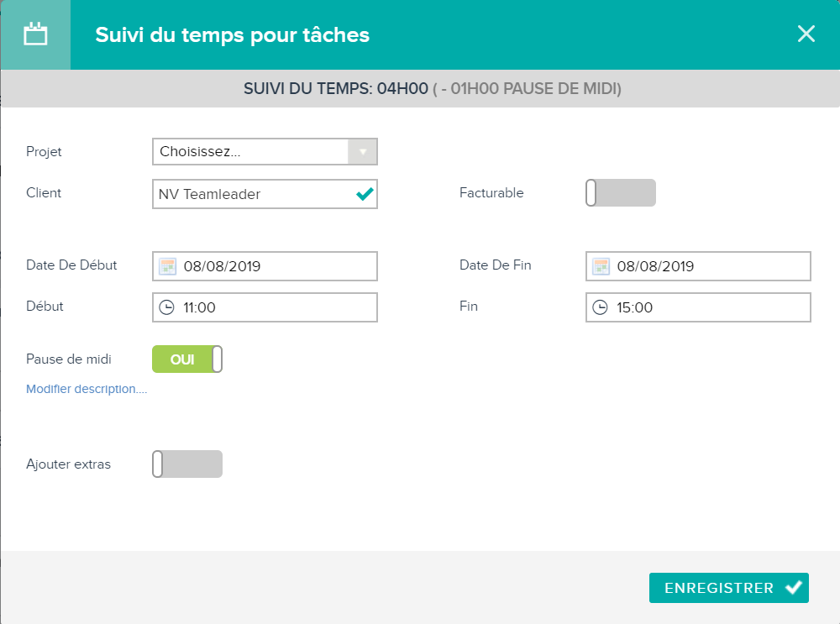Click the clock icon in Début field
The height and width of the screenshot is (624, 840).
pyautogui.click(x=166, y=307)
